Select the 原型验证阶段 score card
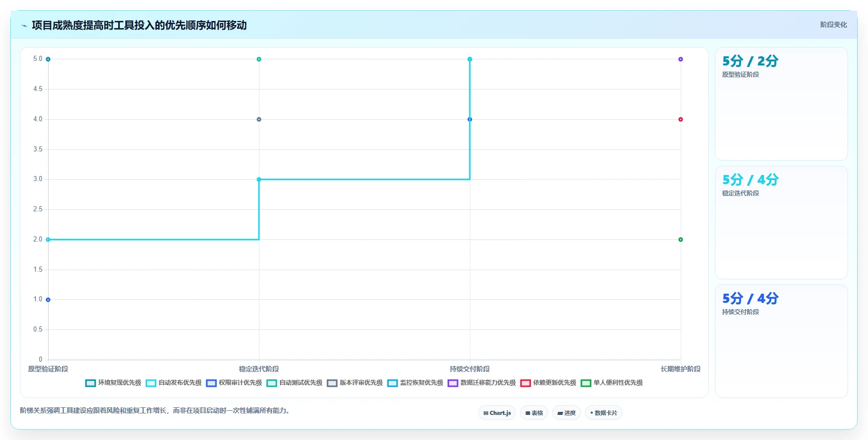This screenshot has width=868, height=440. (782, 104)
